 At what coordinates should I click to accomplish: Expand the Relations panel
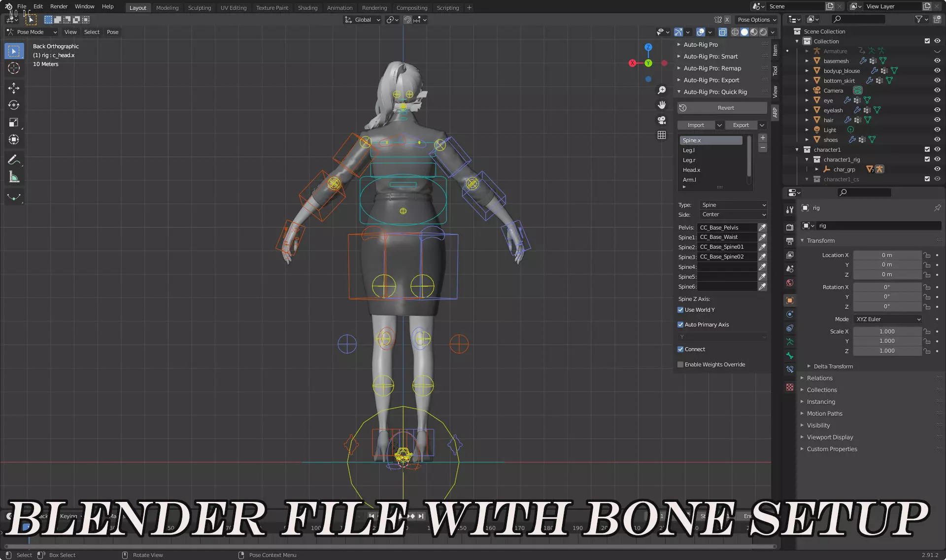pyautogui.click(x=819, y=378)
